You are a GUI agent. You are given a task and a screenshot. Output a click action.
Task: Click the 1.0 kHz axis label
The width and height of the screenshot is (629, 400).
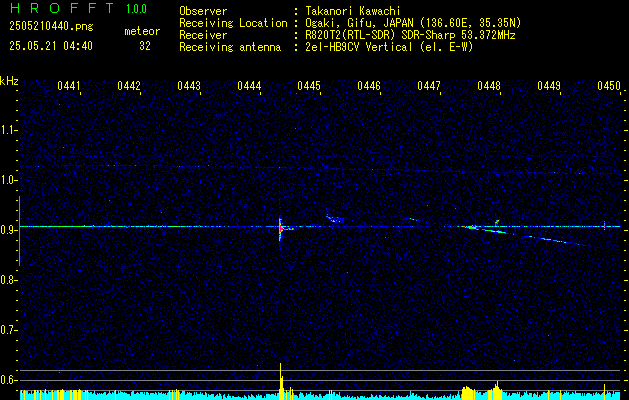[8, 180]
